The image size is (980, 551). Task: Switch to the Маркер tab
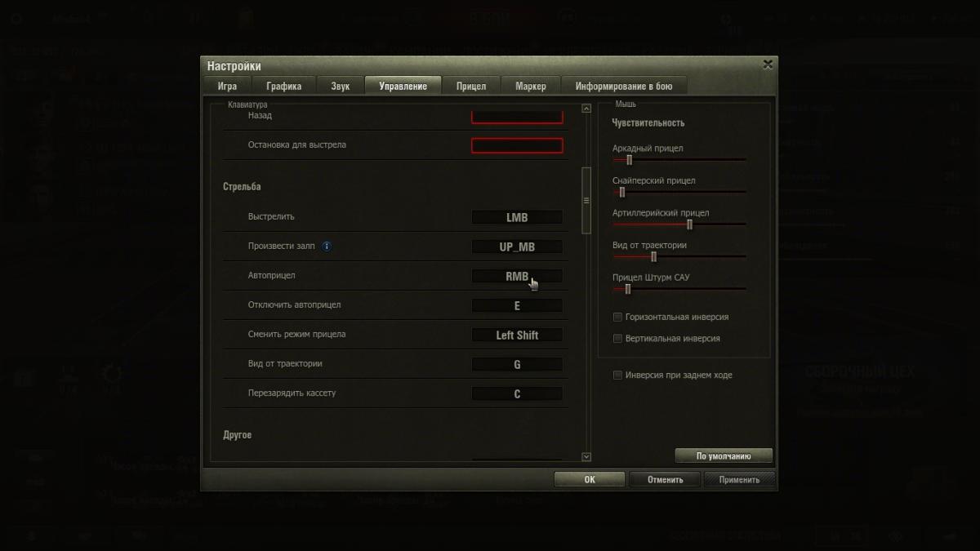tap(531, 86)
